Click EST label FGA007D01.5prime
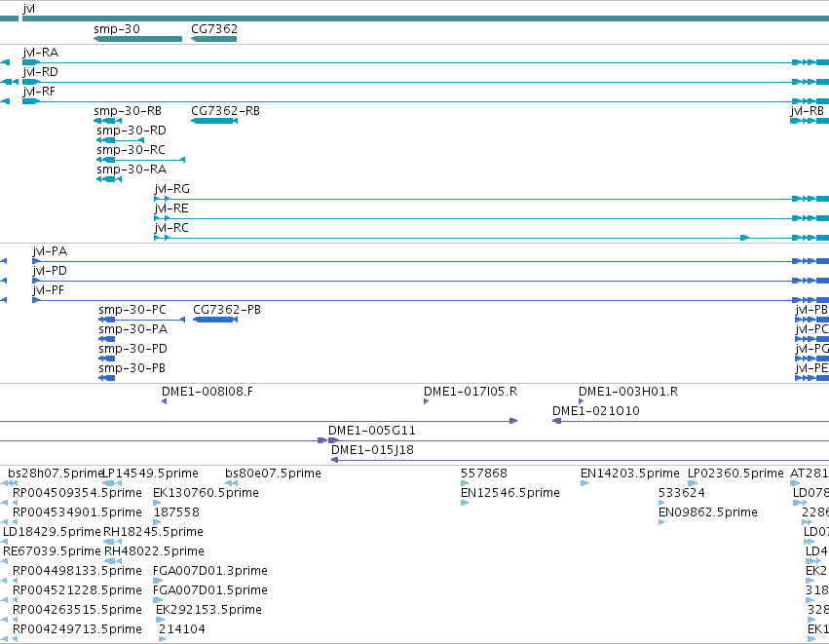This screenshot has height=644, width=829. [x=209, y=590]
